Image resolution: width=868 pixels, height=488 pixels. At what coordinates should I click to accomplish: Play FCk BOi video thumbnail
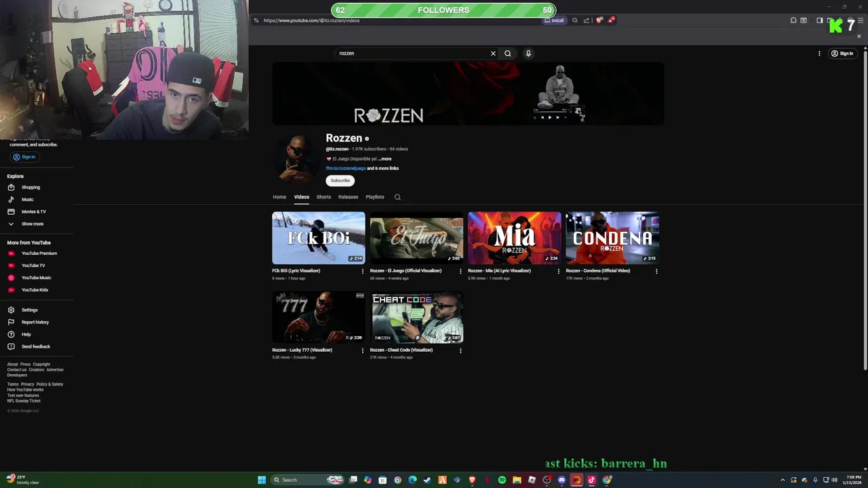319,238
